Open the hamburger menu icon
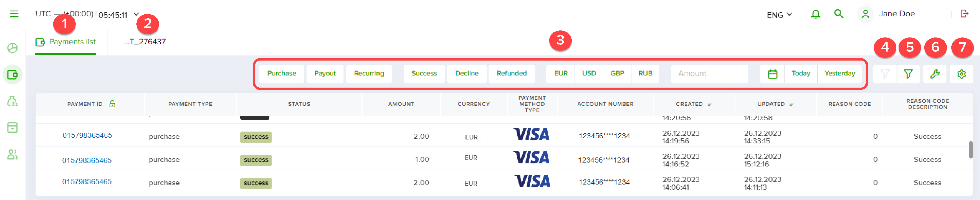 tap(14, 14)
